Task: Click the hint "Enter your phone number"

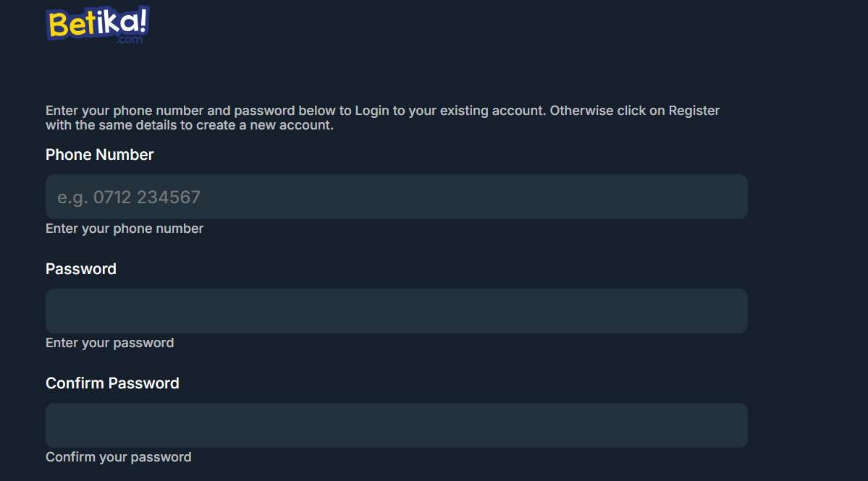Action: (124, 229)
